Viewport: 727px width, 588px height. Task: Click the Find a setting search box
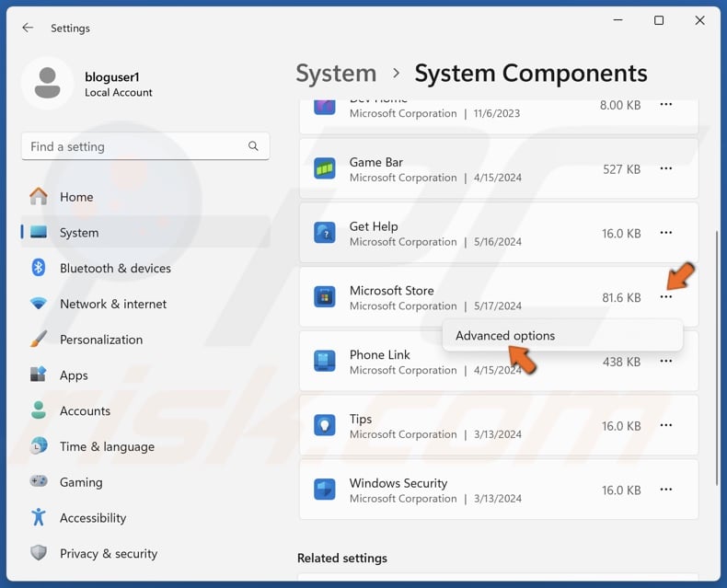coord(133,146)
